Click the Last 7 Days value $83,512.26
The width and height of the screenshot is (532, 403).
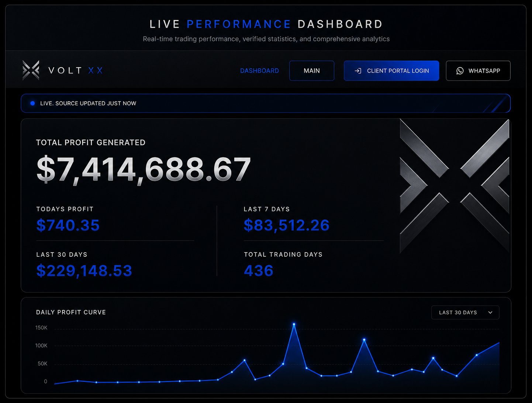coord(286,225)
